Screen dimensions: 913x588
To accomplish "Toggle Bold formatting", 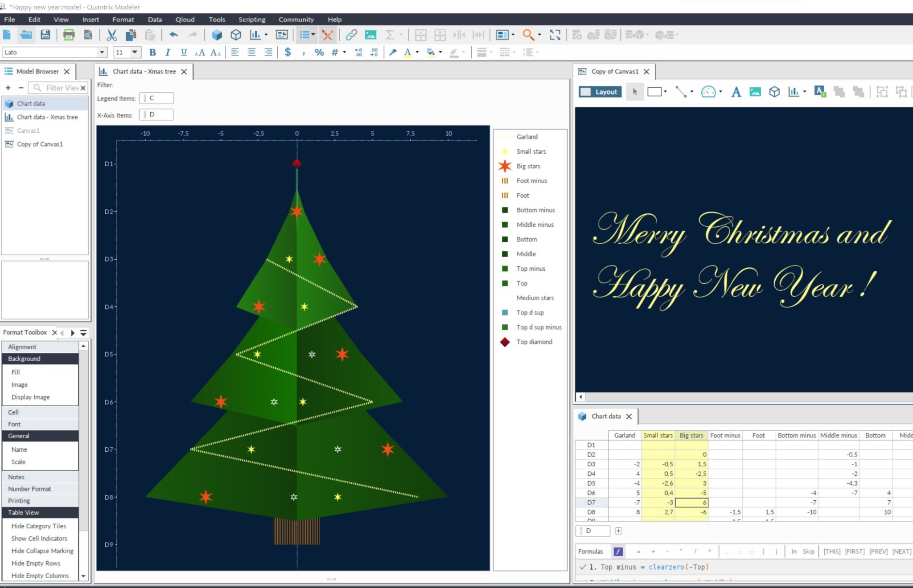I will pos(152,53).
